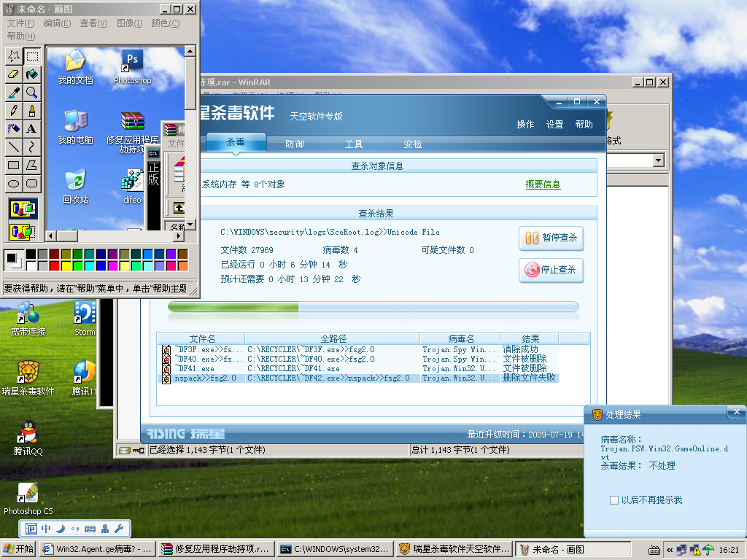Open the 颜色 menu in Paint
The width and height of the screenshot is (747, 560).
click(x=166, y=23)
